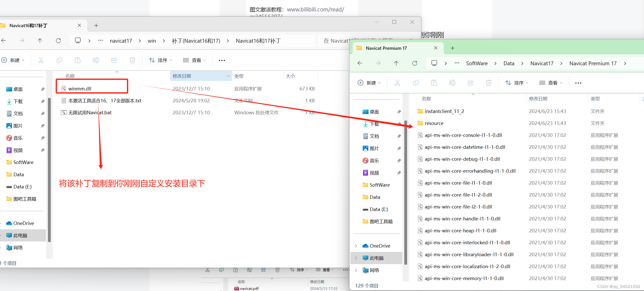This screenshot has height=291, width=644.
Task: Click the PC icon in right address bar
Action: click(x=434, y=63)
